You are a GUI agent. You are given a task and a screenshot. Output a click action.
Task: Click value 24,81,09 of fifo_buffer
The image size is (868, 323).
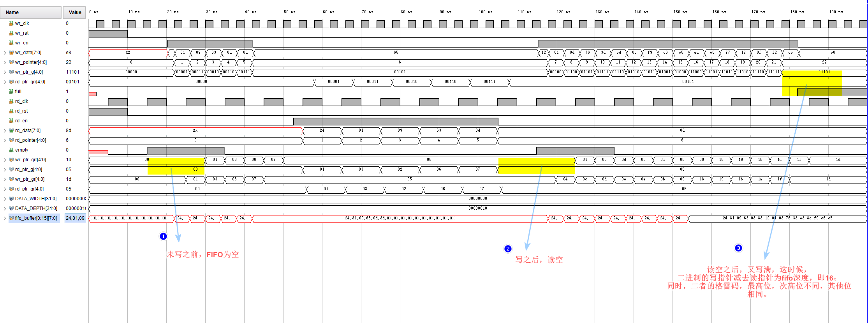76,218
